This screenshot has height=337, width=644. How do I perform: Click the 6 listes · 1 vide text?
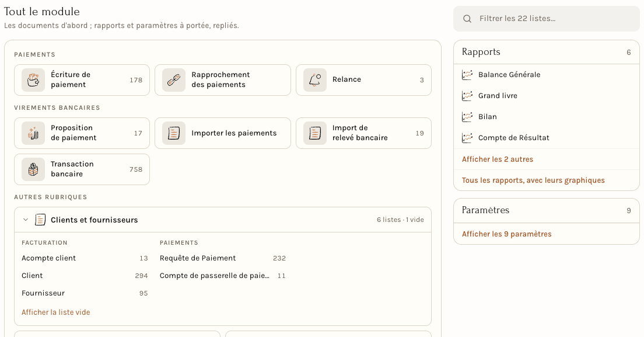pyautogui.click(x=400, y=220)
